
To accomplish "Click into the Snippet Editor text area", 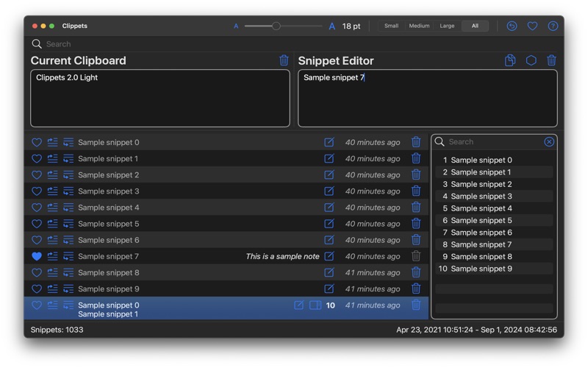I will pos(428,98).
